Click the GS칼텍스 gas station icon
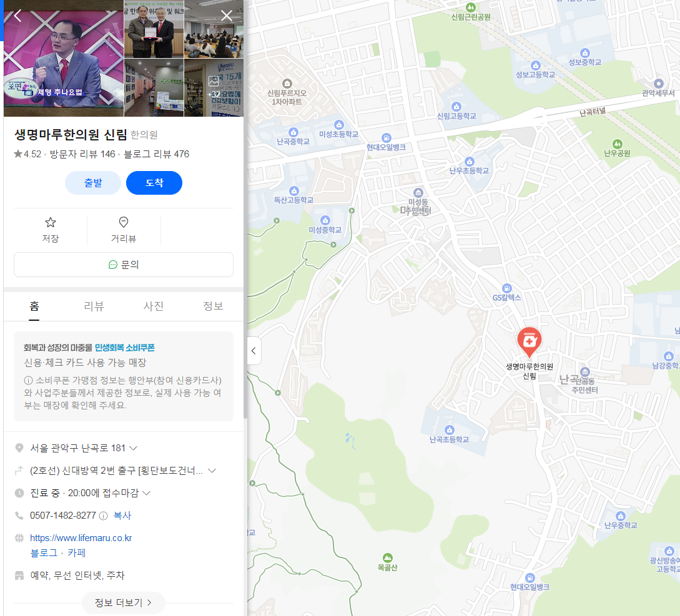The width and height of the screenshot is (680, 616). [506, 288]
